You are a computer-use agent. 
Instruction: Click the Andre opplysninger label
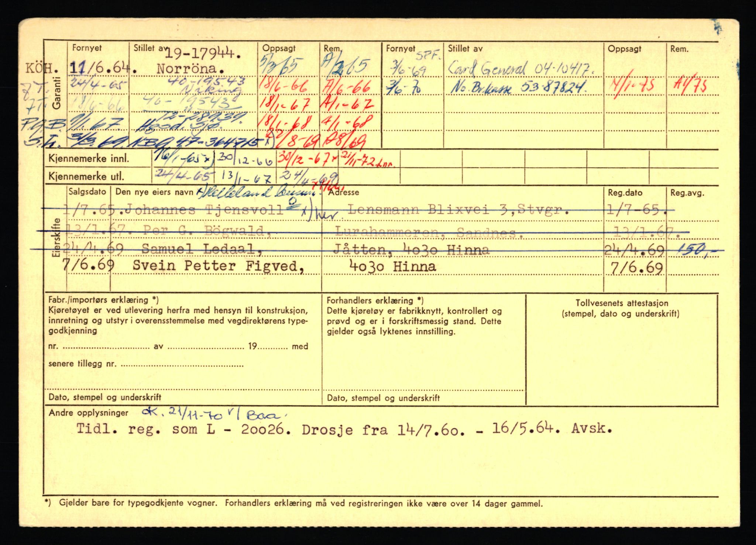pos(89,413)
